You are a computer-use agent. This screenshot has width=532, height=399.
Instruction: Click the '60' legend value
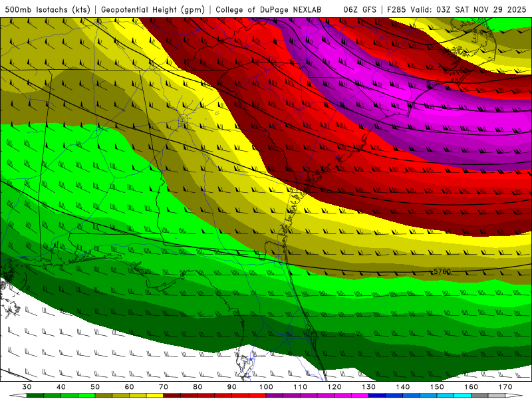[129, 387]
